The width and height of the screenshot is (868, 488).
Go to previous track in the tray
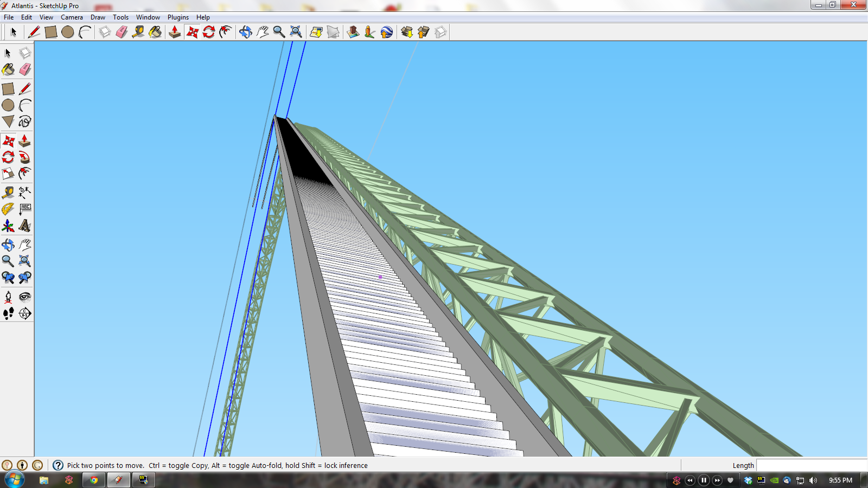coord(690,480)
